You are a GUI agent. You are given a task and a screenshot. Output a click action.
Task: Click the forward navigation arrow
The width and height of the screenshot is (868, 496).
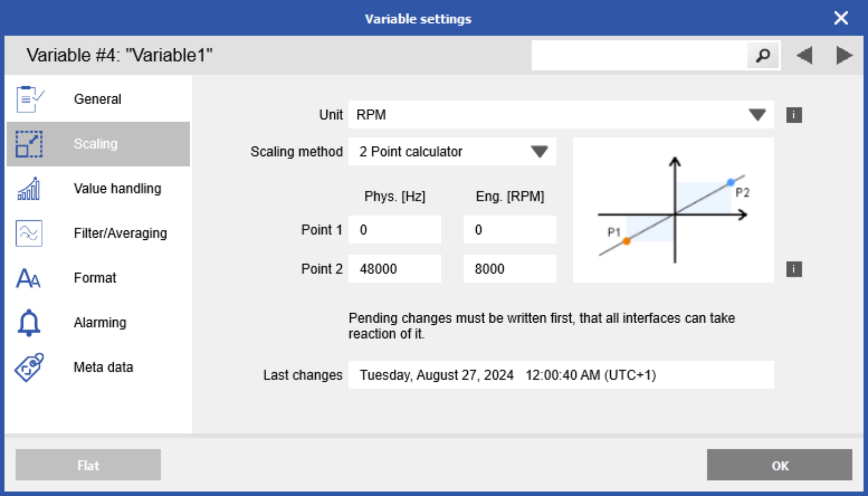844,55
